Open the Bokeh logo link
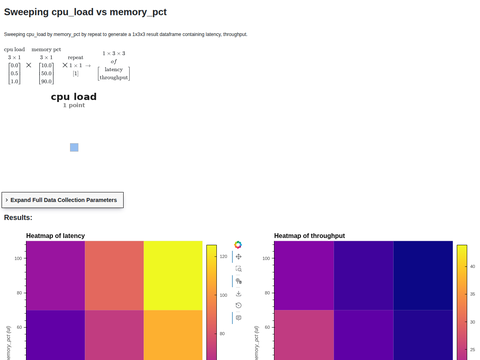Image resolution: width=480 pixels, height=360 pixels. (x=238, y=245)
